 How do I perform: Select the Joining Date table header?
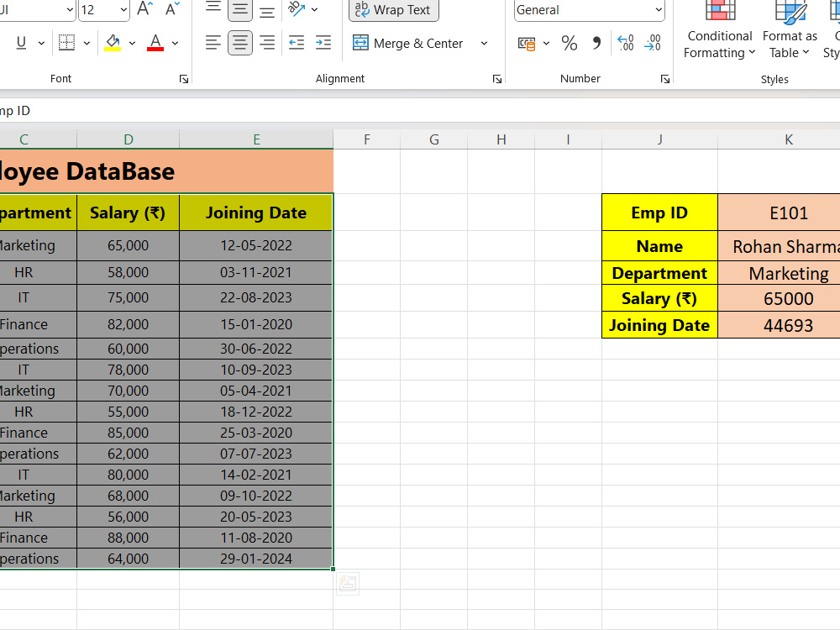[256, 213]
